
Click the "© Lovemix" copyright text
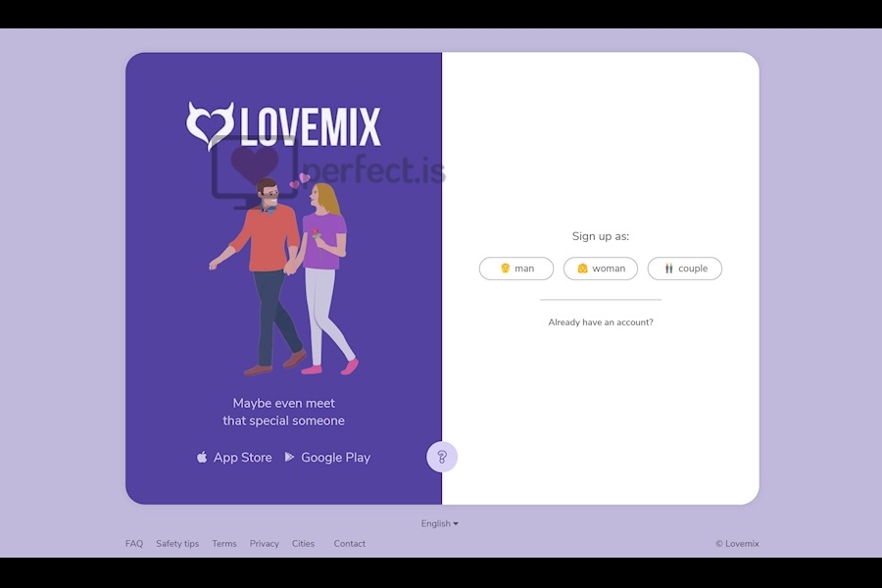coord(737,544)
